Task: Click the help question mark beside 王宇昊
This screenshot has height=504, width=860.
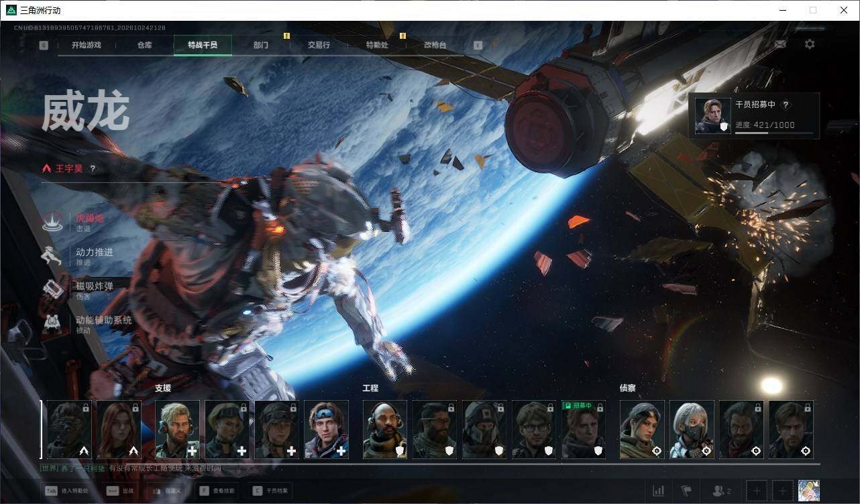Action: 93,169
